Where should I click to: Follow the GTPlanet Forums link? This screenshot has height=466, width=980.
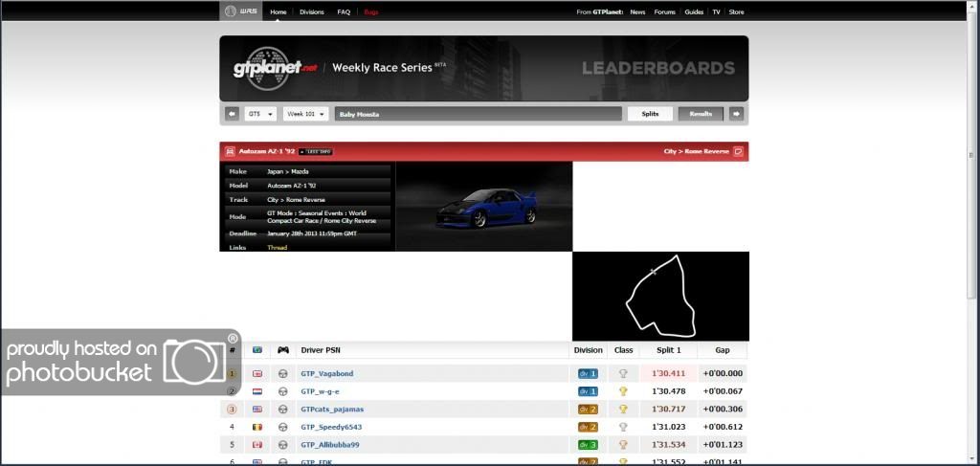click(x=665, y=11)
